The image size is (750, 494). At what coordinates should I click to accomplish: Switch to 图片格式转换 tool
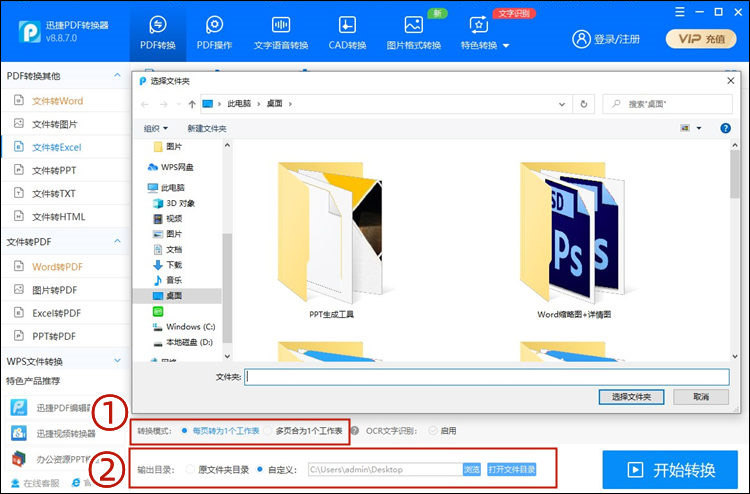(x=413, y=31)
